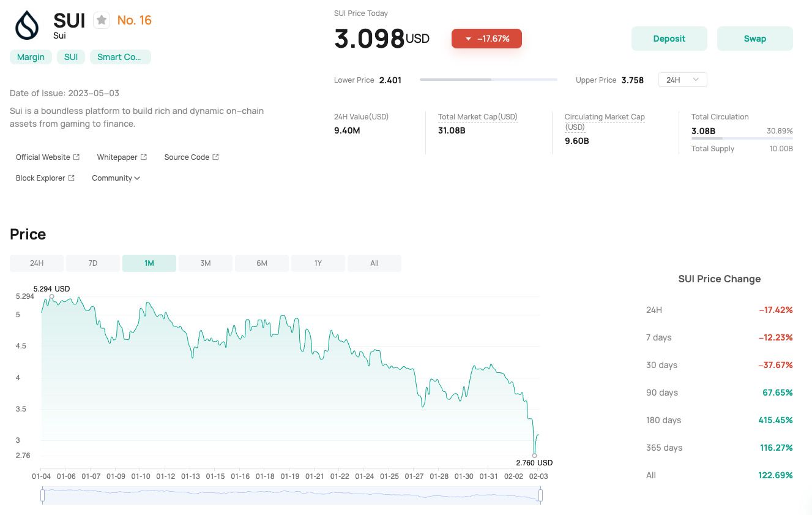Viewport: 812px width, 515px height.
Task: Grab the left handle of chart range slider
Action: coord(42,495)
